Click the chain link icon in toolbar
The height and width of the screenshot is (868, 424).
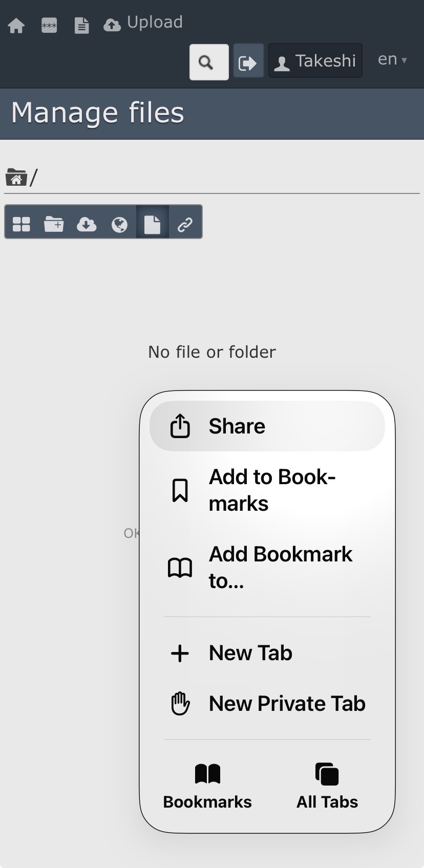pos(185,224)
